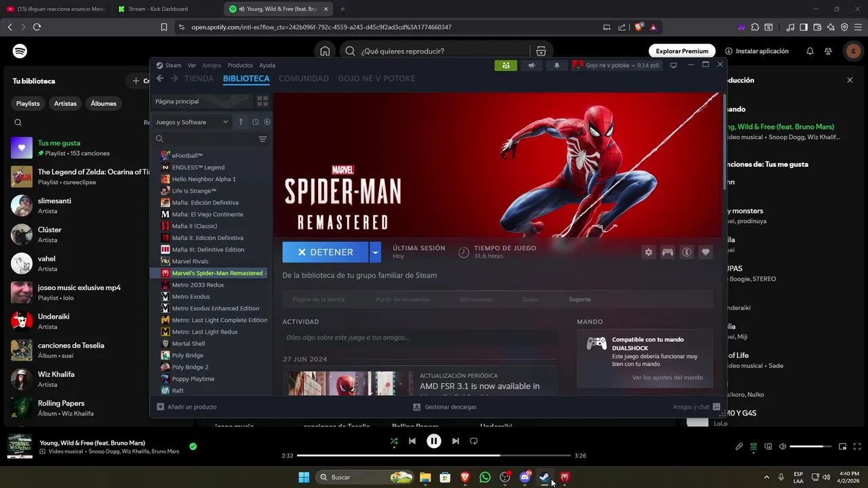Toggle saved status of current Spotify song
This screenshot has width=868, height=488.
click(x=193, y=447)
